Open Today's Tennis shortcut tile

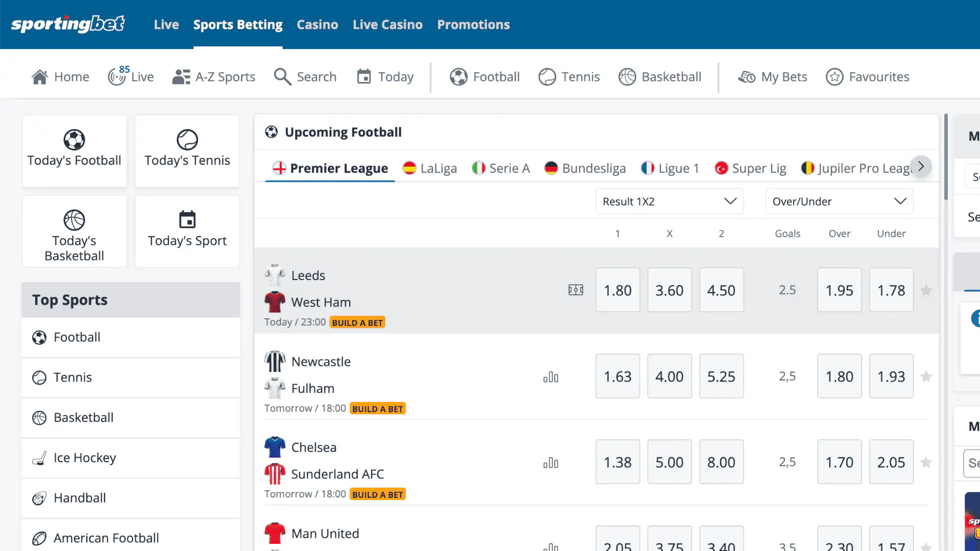coord(187,151)
